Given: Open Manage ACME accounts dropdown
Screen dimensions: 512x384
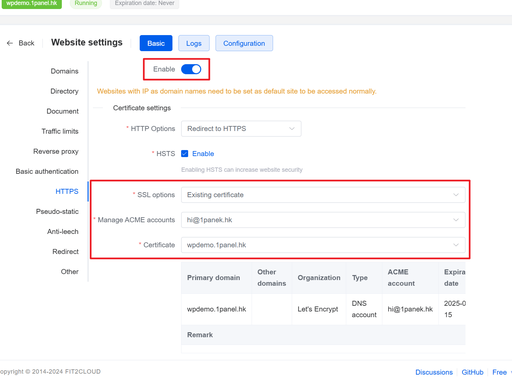Looking at the screenshot, I should click(x=323, y=220).
